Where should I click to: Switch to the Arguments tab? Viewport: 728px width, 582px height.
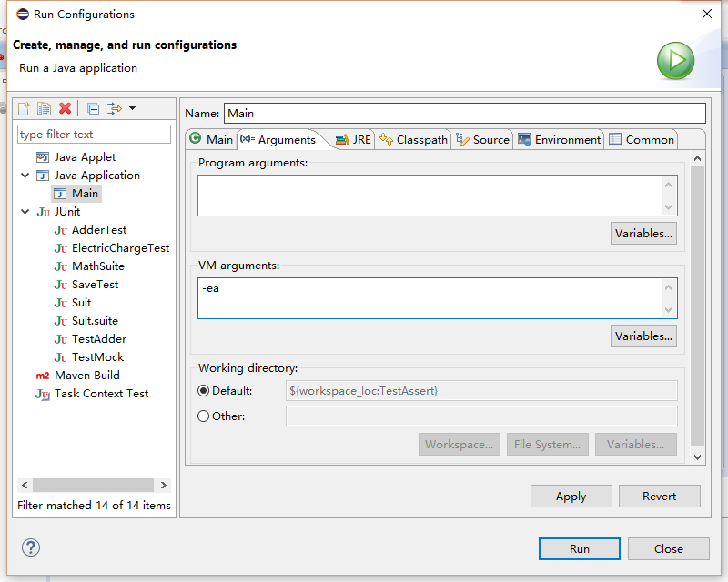click(278, 140)
